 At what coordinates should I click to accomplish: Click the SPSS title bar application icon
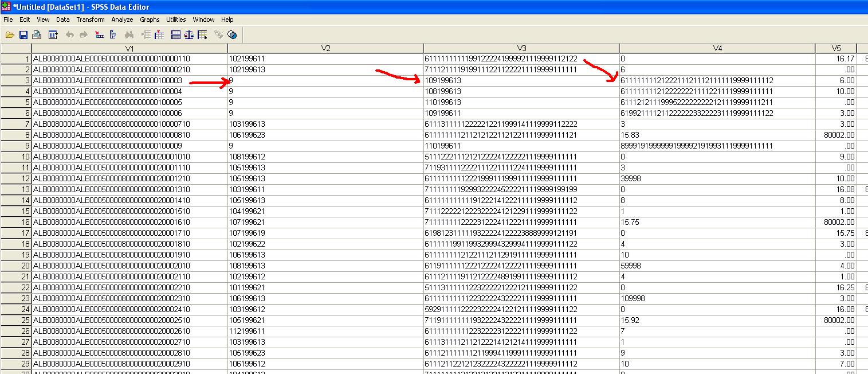[6, 7]
